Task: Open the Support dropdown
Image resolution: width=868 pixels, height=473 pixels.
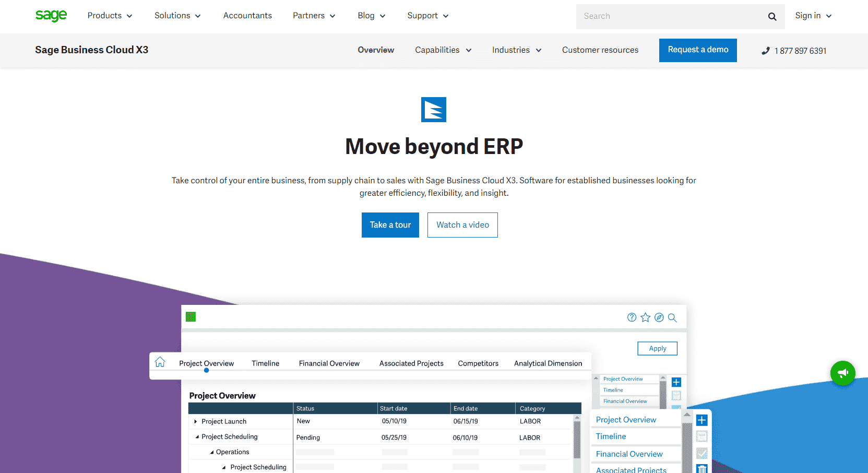Action: click(428, 16)
